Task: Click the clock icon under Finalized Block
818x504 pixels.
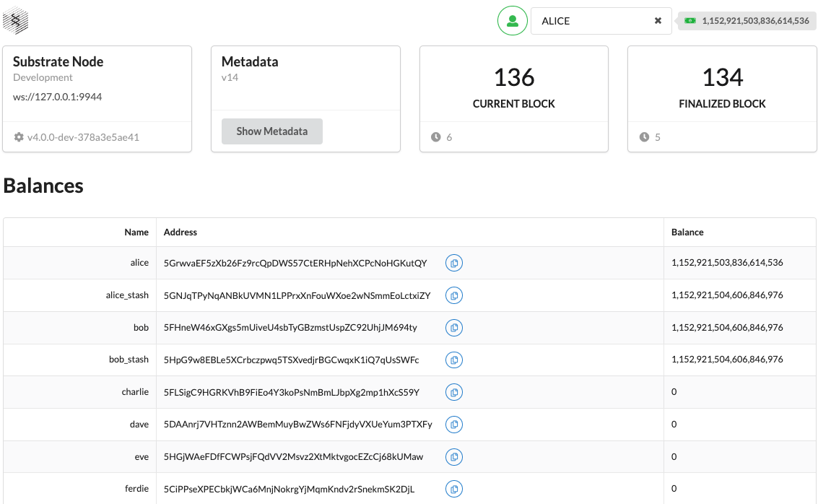Action: [x=644, y=137]
